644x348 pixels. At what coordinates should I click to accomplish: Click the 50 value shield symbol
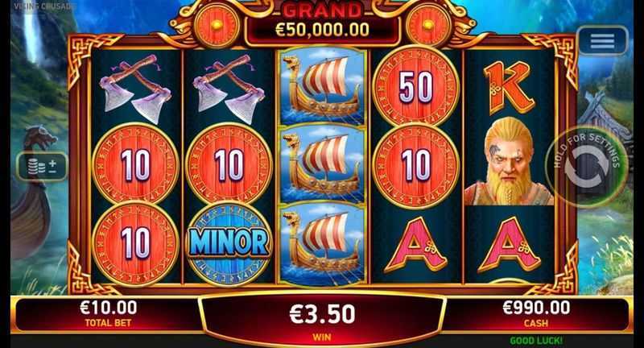[415, 86]
